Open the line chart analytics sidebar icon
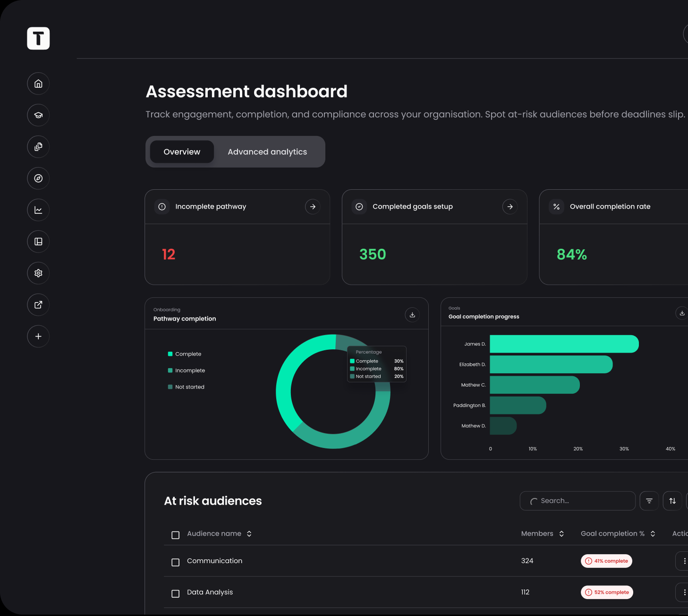This screenshot has width=688, height=616. 38,210
